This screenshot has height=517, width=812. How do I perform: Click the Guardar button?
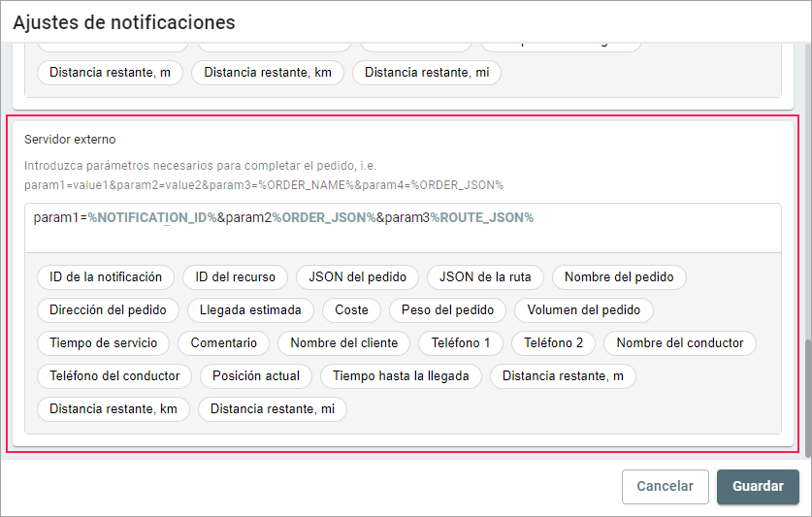[x=758, y=487]
